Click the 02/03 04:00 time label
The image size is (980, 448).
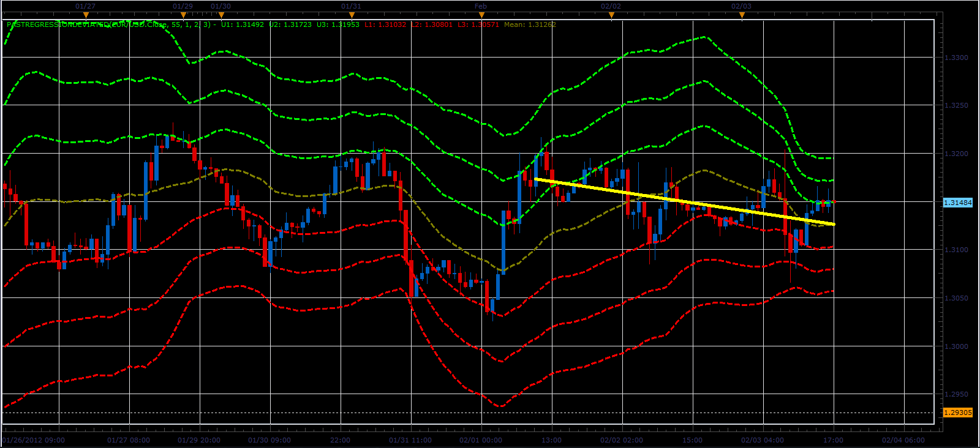tap(763, 439)
